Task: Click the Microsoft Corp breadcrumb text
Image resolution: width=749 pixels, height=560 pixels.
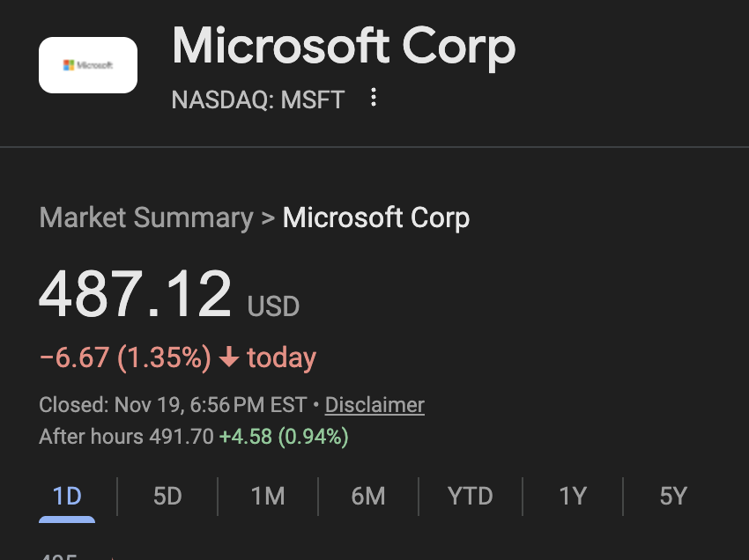Action: 376,217
